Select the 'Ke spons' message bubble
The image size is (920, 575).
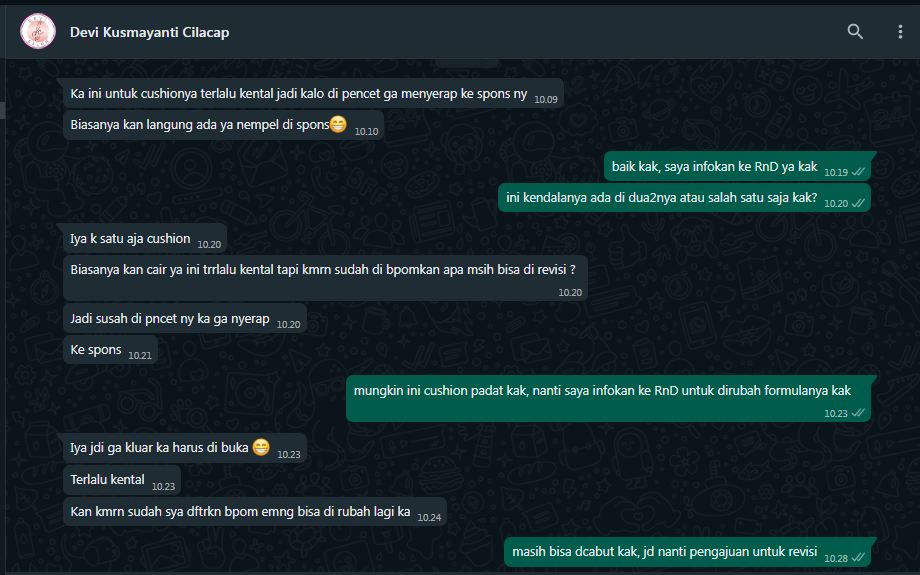pos(110,350)
